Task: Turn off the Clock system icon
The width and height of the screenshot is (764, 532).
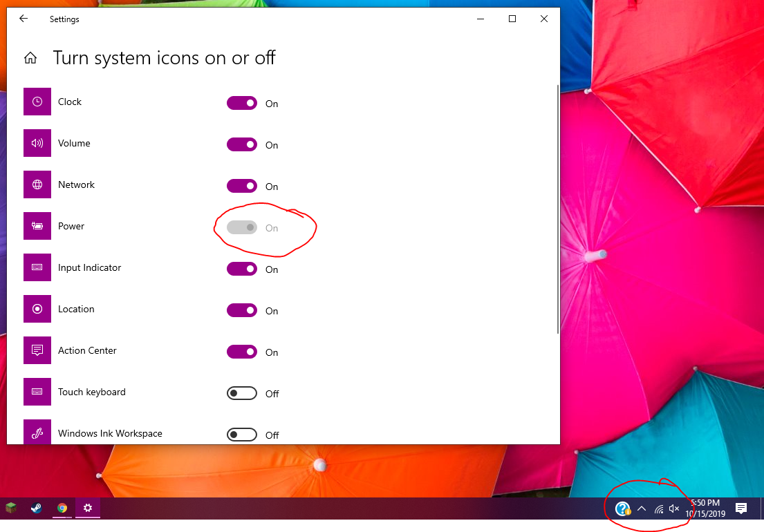Action: click(241, 103)
